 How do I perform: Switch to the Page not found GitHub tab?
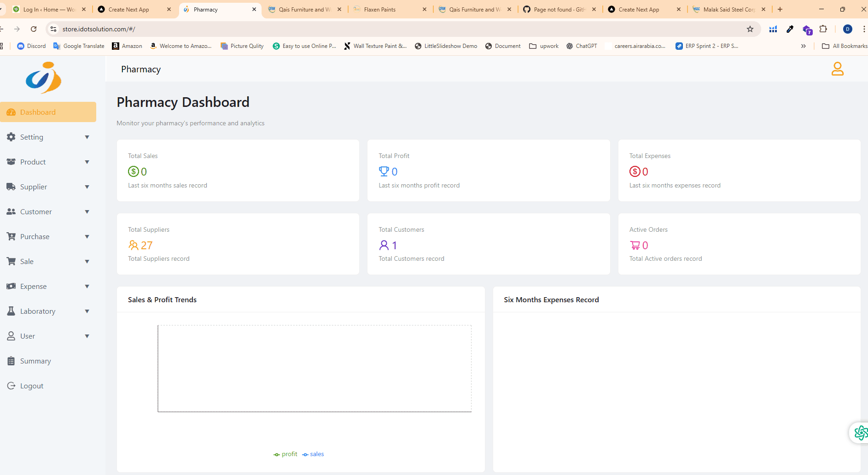pos(559,9)
